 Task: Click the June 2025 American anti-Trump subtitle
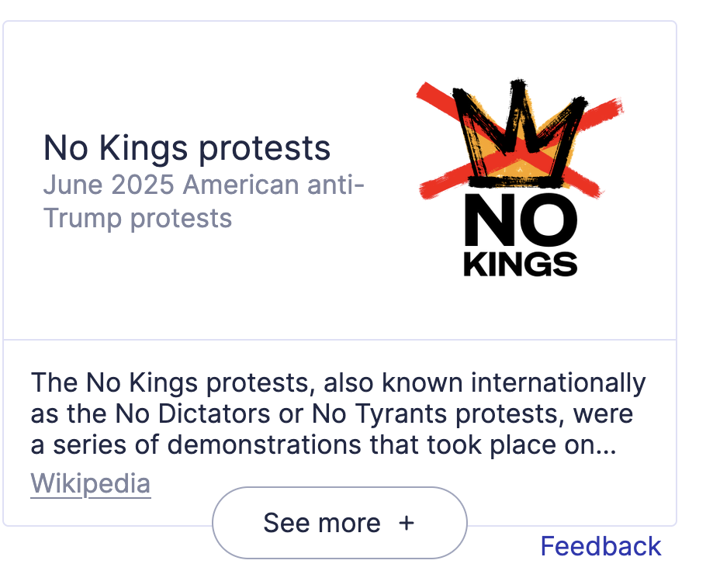pyautogui.click(x=203, y=201)
